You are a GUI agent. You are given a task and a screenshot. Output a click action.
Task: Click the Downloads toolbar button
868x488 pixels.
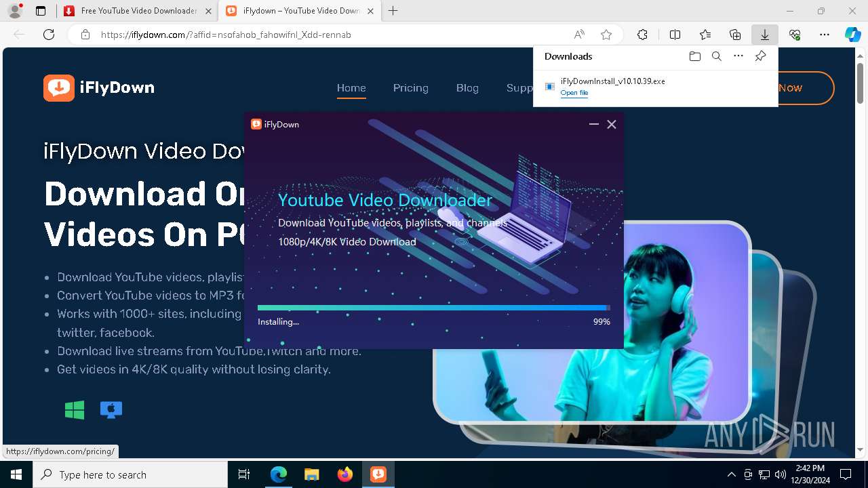765,35
